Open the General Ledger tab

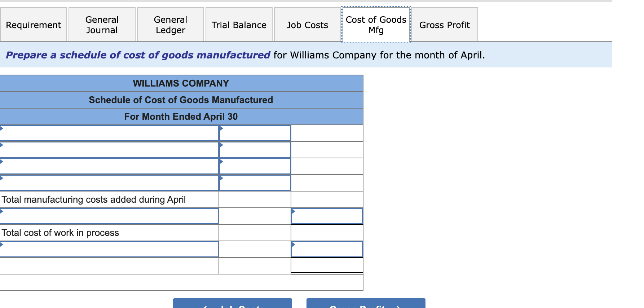pyautogui.click(x=170, y=24)
